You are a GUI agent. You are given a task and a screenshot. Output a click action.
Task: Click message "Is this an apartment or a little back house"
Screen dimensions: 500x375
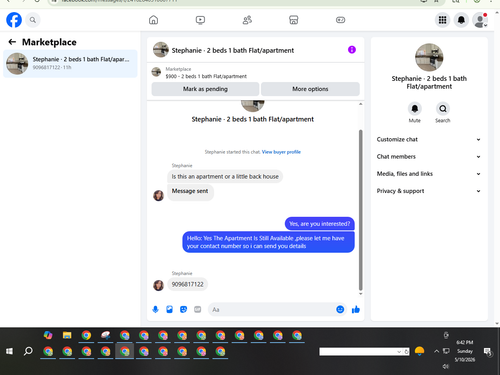(x=225, y=176)
